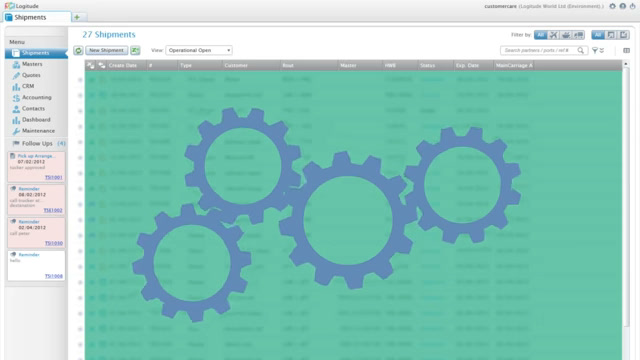Click the Reminder card saying hello
The height and width of the screenshot is (360, 640).
pos(36,265)
